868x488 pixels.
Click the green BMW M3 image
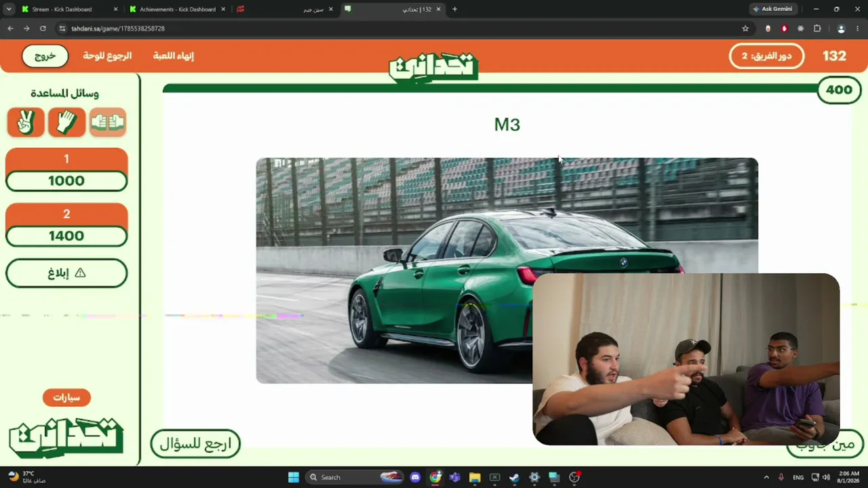click(507, 270)
